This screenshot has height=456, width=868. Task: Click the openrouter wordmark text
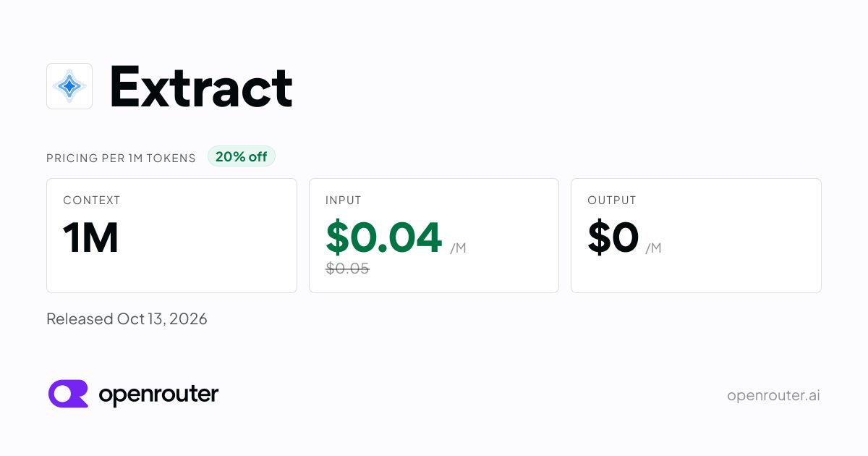click(x=158, y=394)
